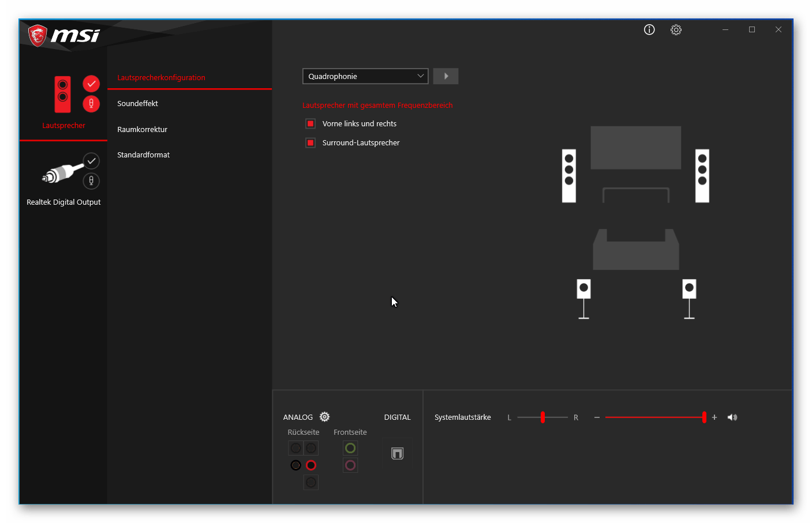Mute system audio with the speaker icon

click(732, 417)
